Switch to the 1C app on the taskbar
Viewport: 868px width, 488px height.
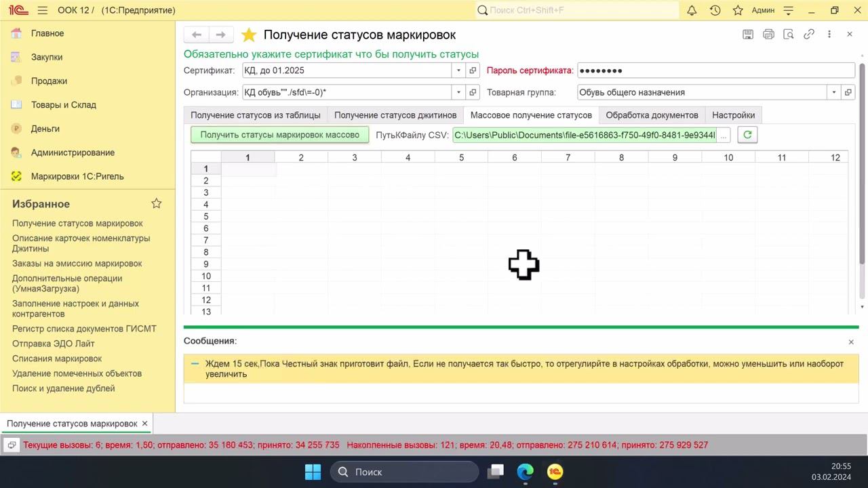555,472
